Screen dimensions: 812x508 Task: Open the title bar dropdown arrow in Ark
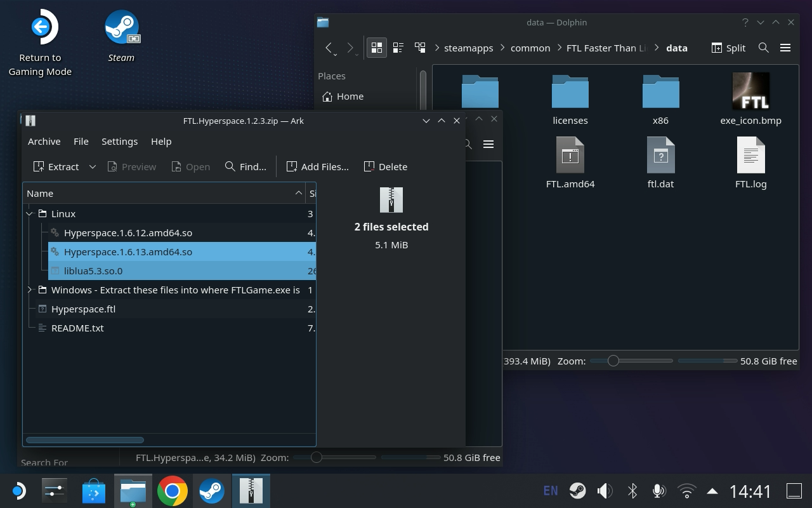pos(426,121)
